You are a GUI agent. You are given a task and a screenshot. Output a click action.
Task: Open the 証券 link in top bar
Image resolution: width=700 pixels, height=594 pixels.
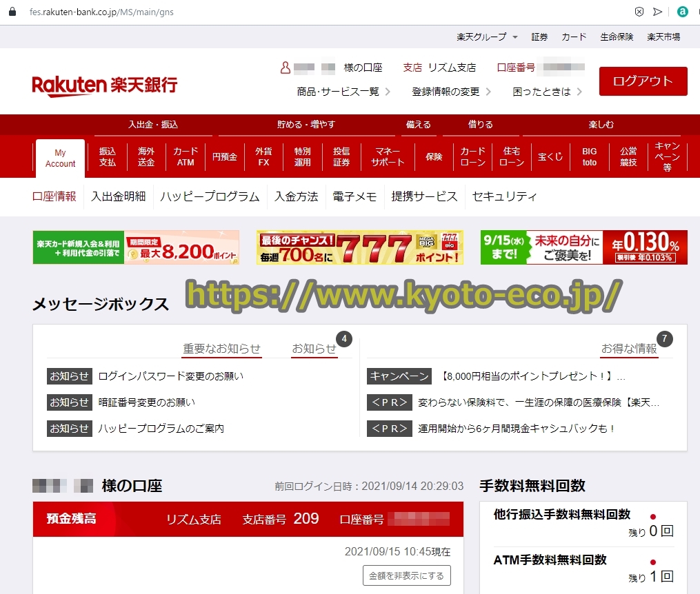tap(539, 37)
